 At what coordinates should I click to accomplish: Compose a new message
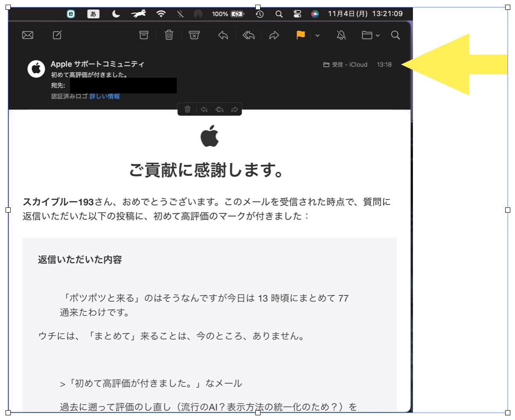[57, 35]
